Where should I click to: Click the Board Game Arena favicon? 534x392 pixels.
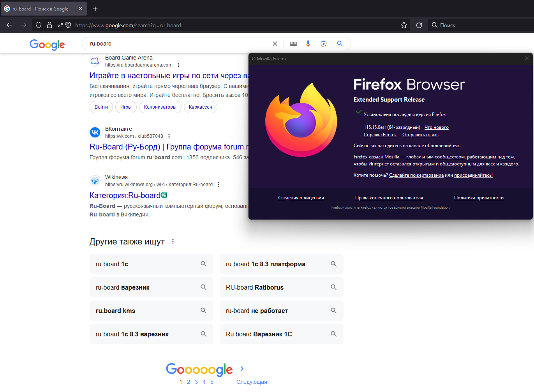(x=95, y=61)
